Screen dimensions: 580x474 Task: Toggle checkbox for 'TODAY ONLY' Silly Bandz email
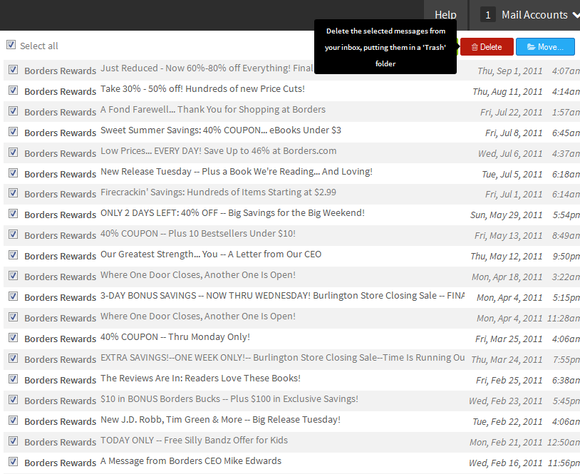(13, 441)
